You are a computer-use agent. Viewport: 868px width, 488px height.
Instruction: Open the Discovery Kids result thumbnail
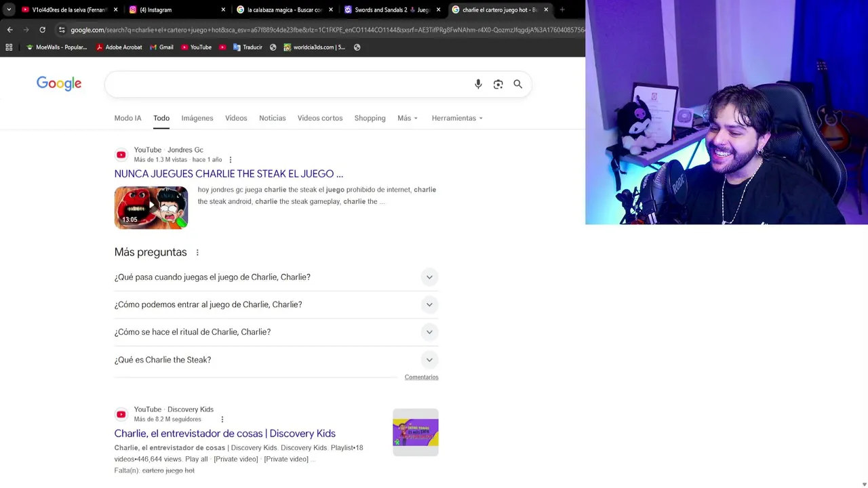[x=416, y=432]
